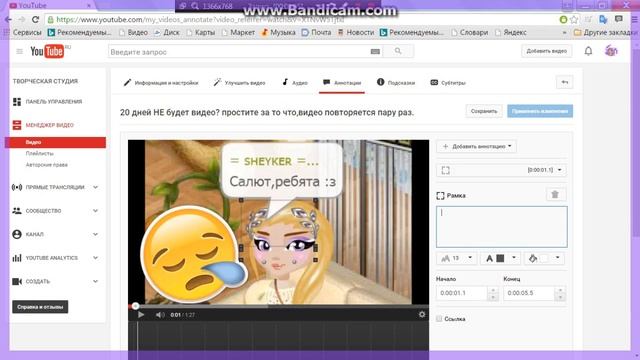Reload the page in browser
Viewport: 640px width, 360px height.
pos(36,20)
